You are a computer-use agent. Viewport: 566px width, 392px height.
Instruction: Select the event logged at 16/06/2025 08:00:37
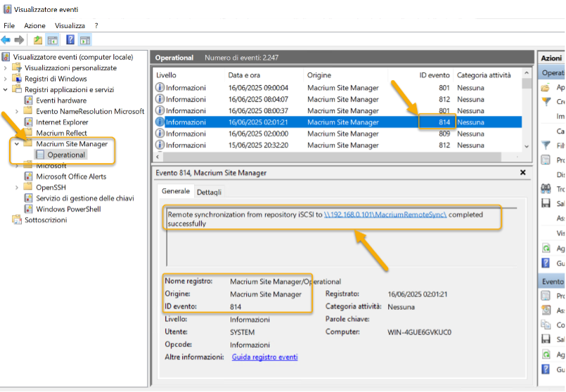point(338,111)
